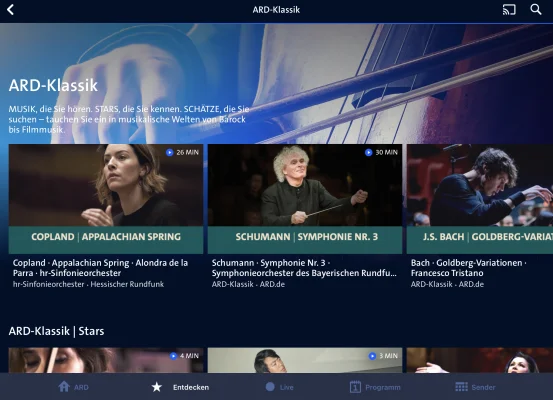
Task: Tap play icon on 30 MIN badge
Action: 369,152
